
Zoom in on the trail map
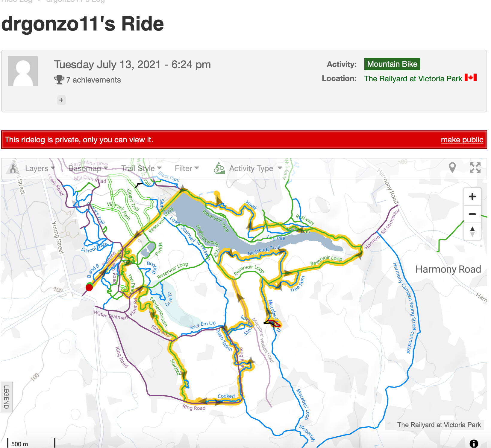tap(472, 196)
